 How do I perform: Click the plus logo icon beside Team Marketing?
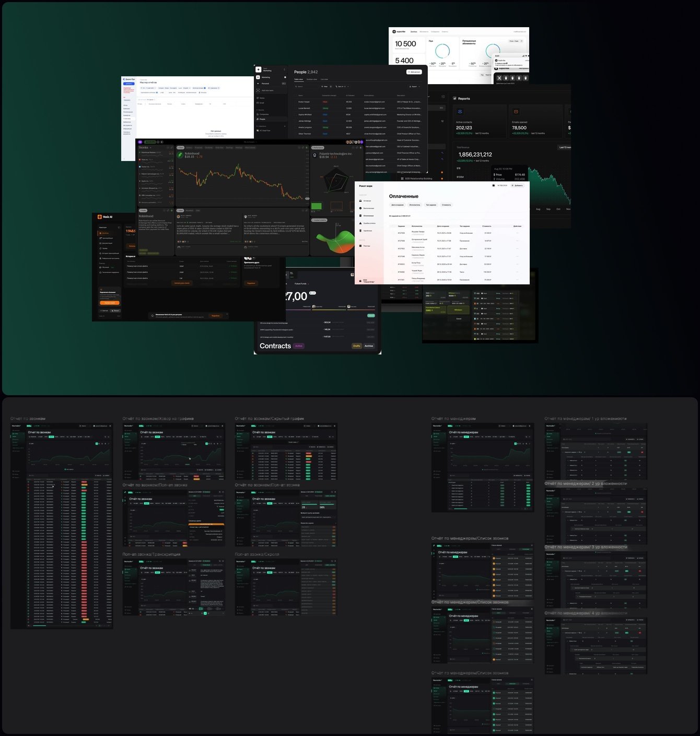click(259, 70)
